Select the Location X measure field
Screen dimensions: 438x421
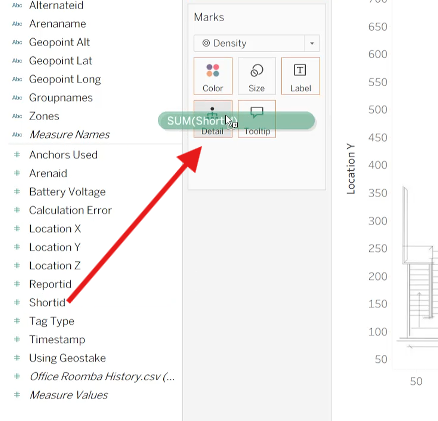coord(55,229)
